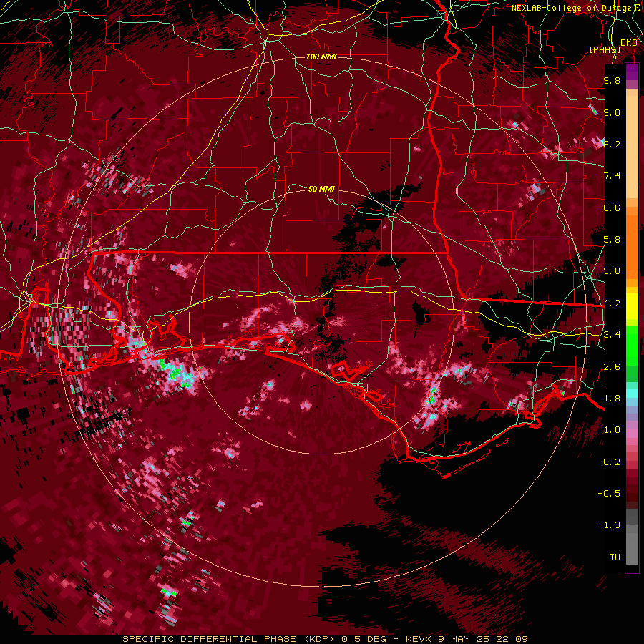
Task: Click the 6.6 value on the color scale
Action: (612, 208)
